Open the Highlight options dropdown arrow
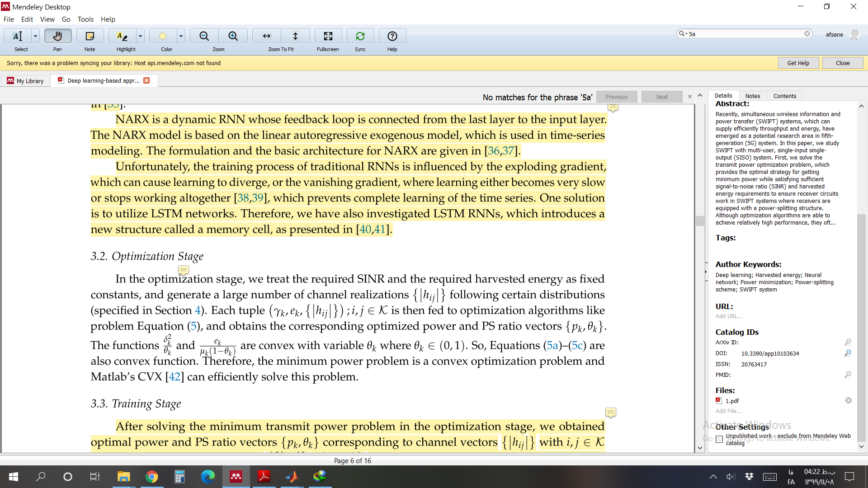This screenshot has height=488, width=868. [140, 36]
